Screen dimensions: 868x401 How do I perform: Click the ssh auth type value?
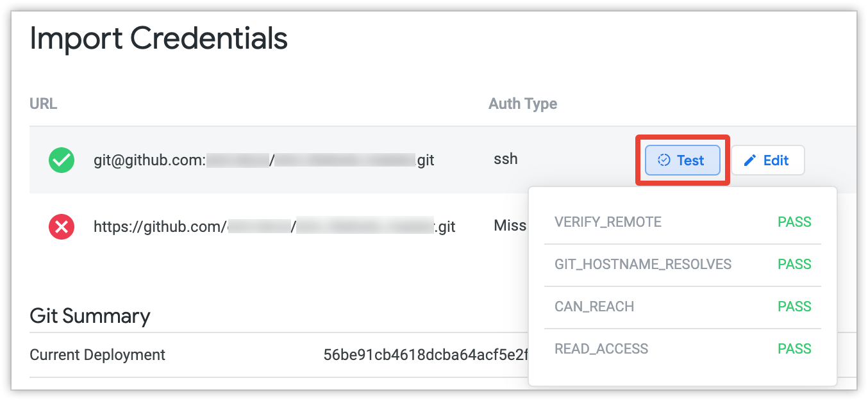pos(505,160)
